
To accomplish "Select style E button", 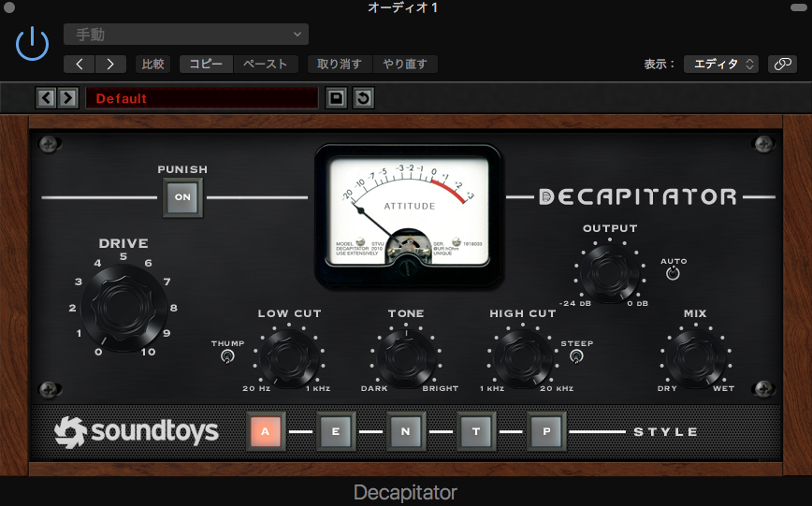I will pos(336,431).
